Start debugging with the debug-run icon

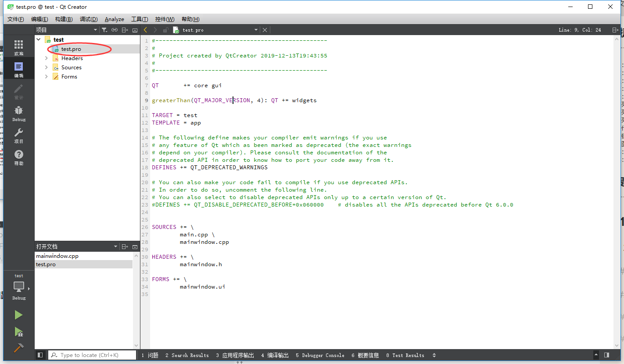click(18, 332)
